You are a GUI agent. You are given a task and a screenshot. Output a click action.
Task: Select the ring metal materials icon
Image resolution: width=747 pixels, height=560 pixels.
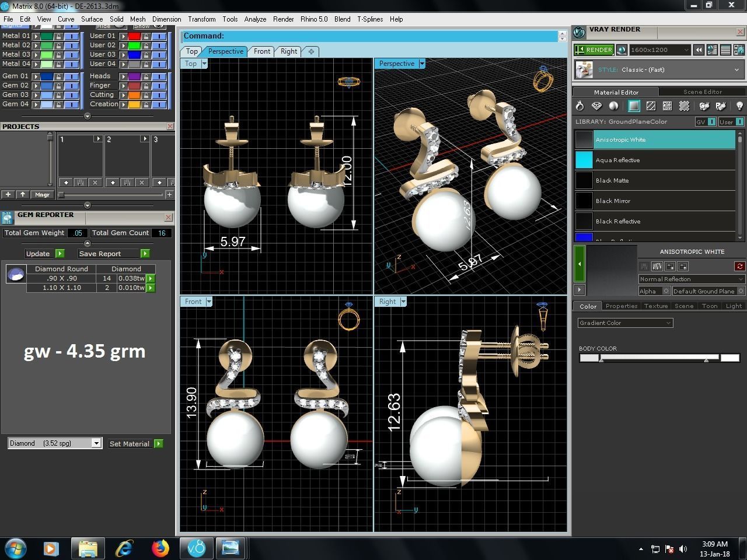(x=580, y=106)
